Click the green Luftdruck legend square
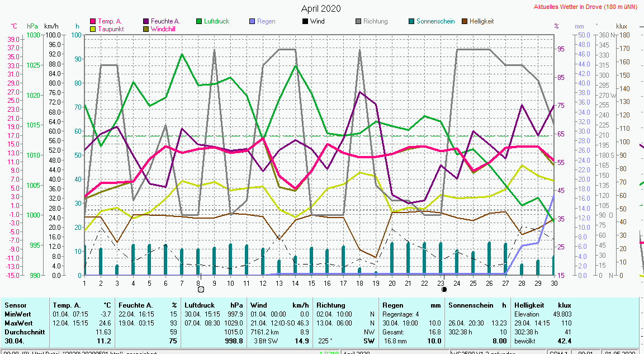The height and width of the screenshot is (354, 644). coord(199,21)
